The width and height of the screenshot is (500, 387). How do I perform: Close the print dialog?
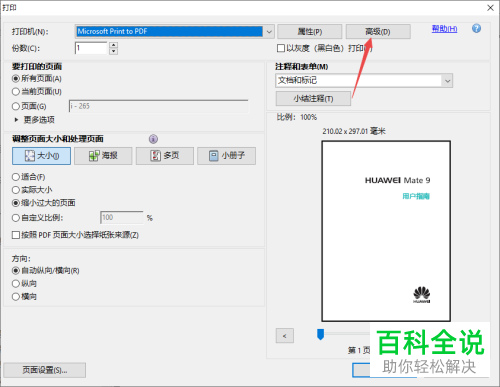click(490, 8)
